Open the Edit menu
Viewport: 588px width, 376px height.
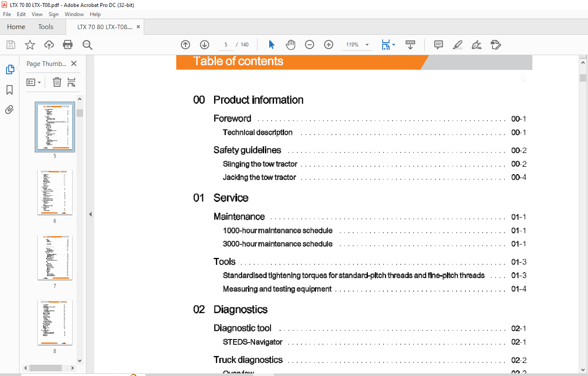pos(21,14)
